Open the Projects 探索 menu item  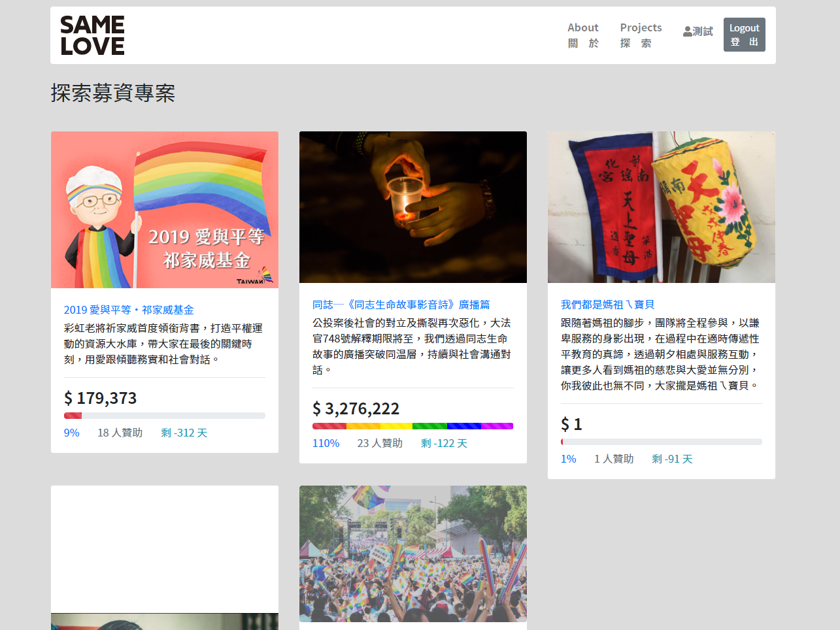click(x=640, y=35)
